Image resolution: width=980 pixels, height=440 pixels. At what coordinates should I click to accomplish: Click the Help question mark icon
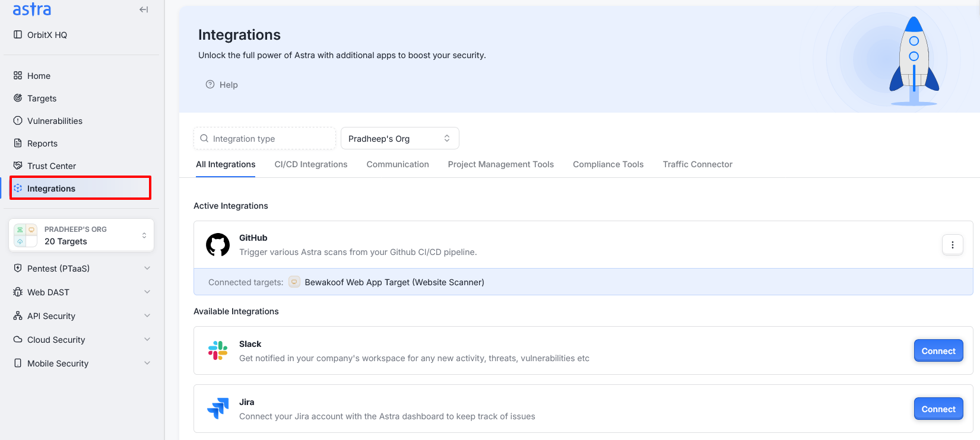(x=210, y=84)
